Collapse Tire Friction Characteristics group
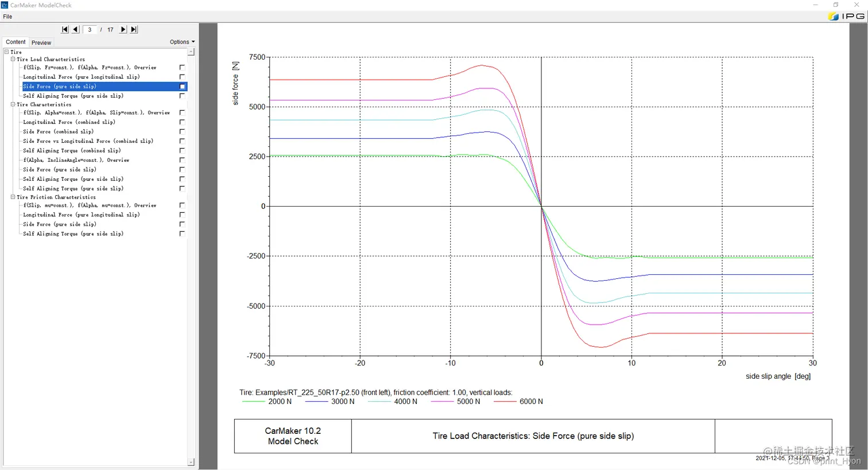The image size is (868, 470). [13, 197]
